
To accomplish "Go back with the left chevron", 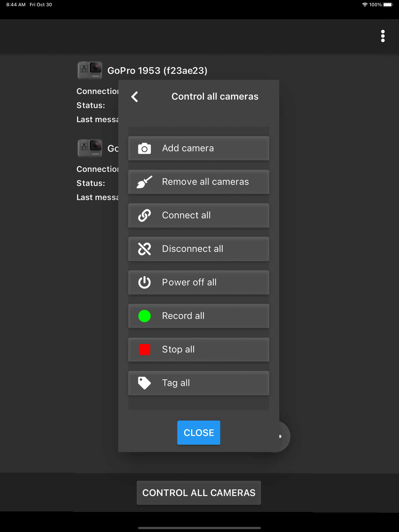I will pos(134,96).
